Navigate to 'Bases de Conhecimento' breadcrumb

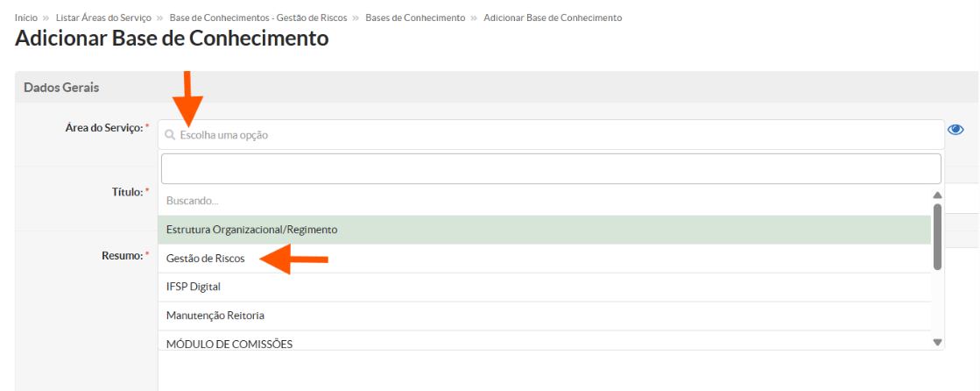click(416, 18)
